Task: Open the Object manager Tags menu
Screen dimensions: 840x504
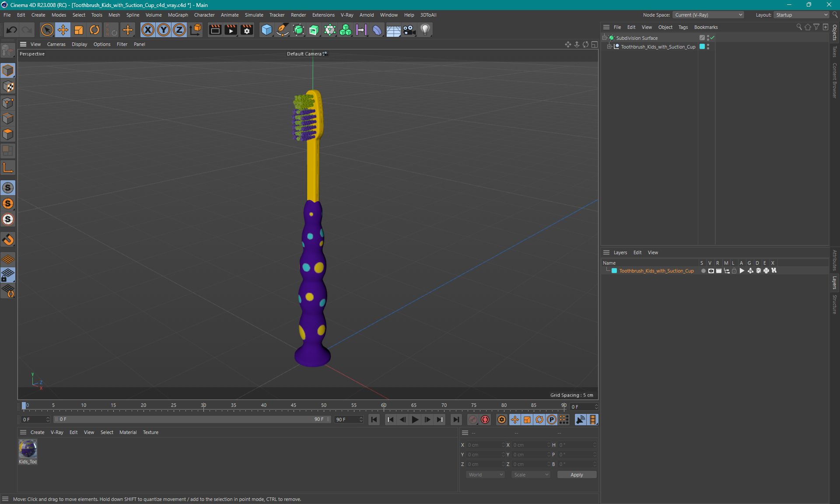Action: click(x=683, y=27)
